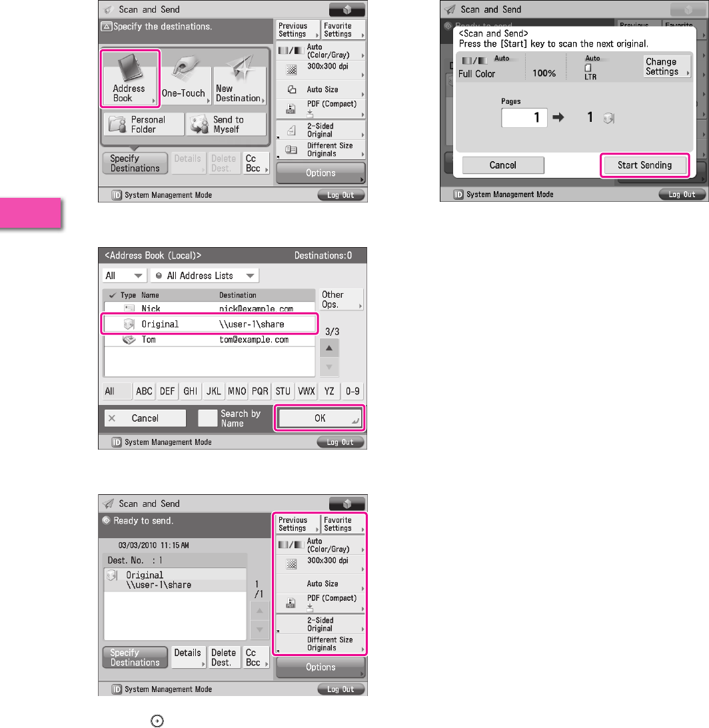Filter addresses by YZ

pos(329,392)
